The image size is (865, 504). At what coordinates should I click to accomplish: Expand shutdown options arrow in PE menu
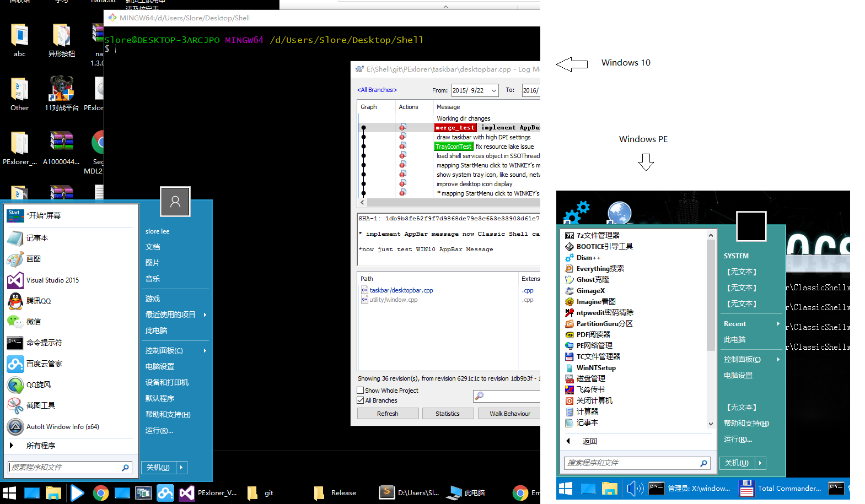click(x=760, y=463)
